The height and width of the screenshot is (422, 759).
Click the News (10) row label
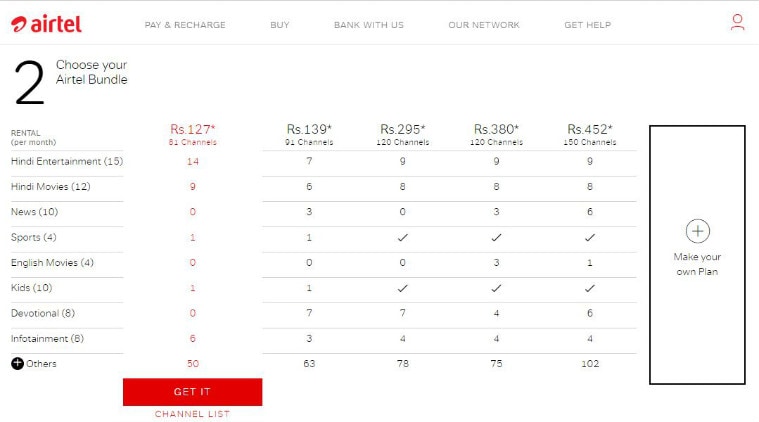pyautogui.click(x=34, y=212)
